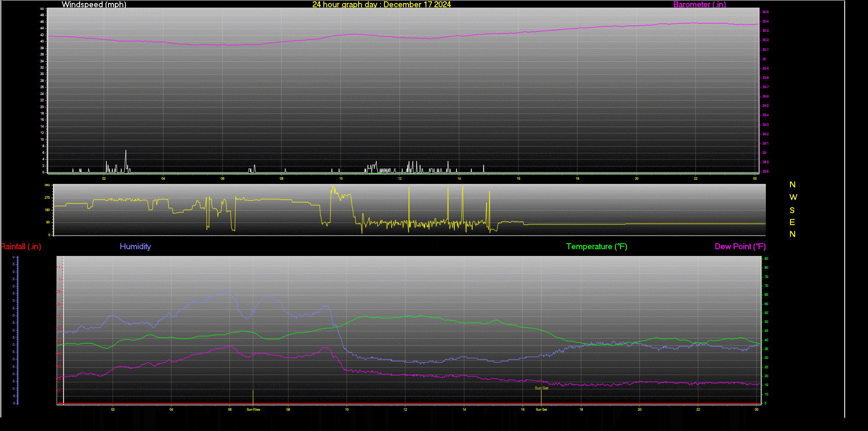The height and width of the screenshot is (431, 868).
Task: Click '180' on the wind direction axis
Action: pyautogui.click(x=47, y=210)
